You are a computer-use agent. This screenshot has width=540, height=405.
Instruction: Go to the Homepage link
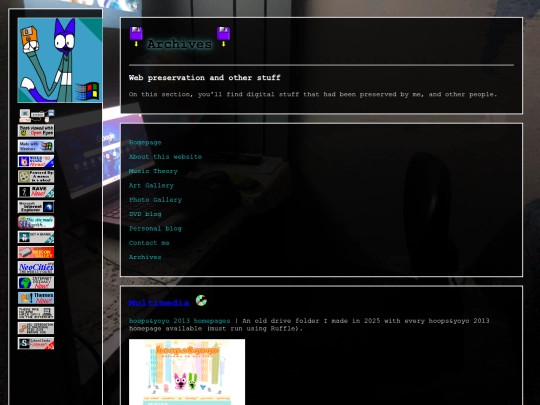145,143
